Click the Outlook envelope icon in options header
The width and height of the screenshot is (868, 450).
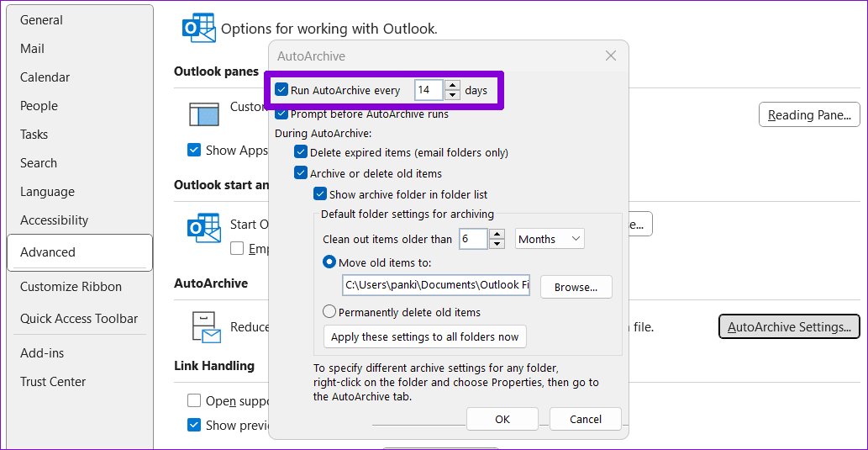pos(199,28)
